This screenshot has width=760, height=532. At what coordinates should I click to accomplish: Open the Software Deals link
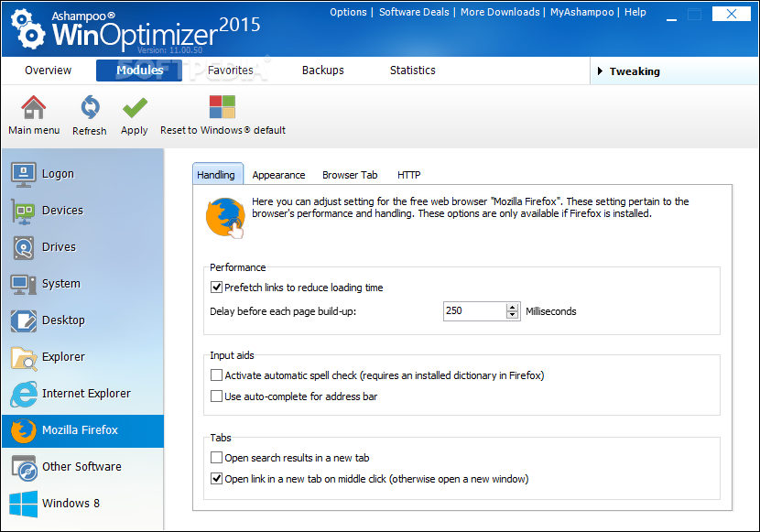414,12
